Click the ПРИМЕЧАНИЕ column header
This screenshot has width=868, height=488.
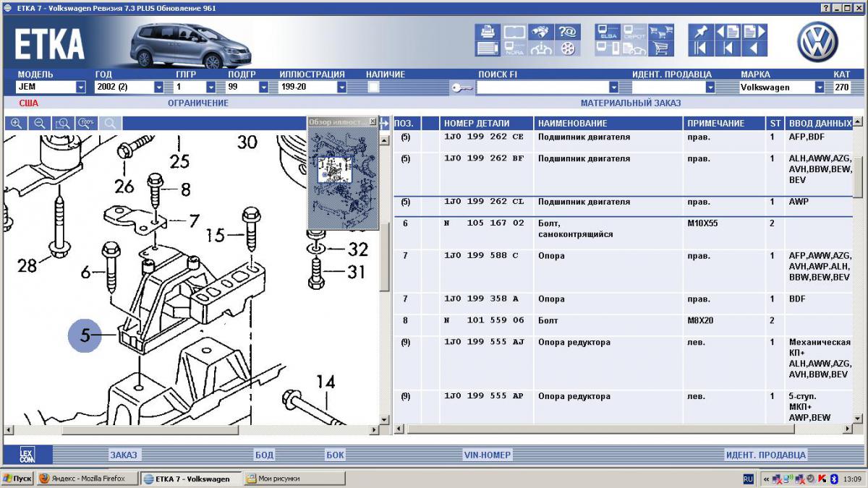tap(725, 124)
